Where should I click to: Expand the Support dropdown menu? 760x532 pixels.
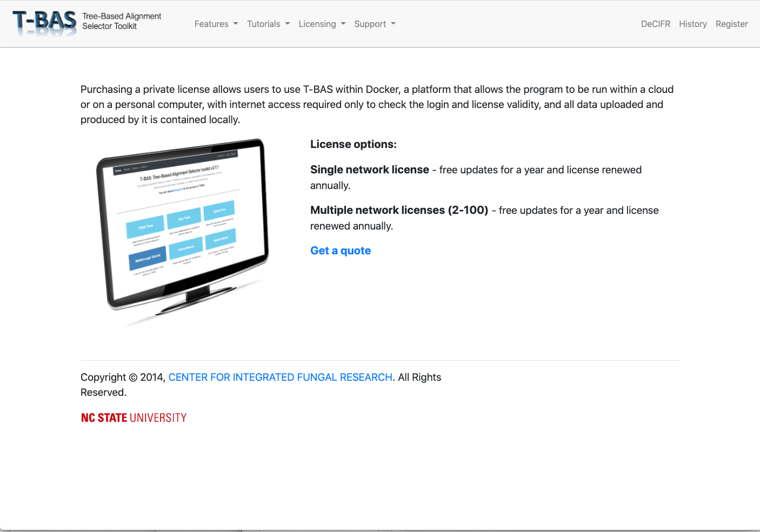pyautogui.click(x=375, y=24)
